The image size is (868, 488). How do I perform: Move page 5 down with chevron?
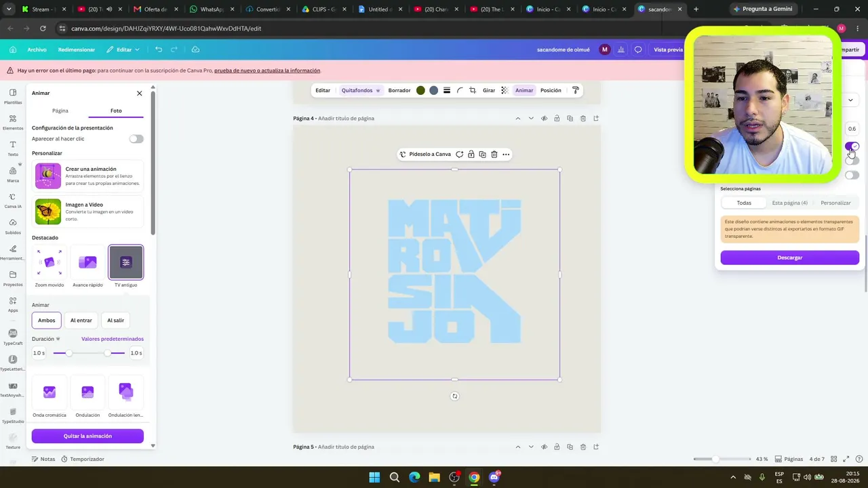pyautogui.click(x=531, y=447)
